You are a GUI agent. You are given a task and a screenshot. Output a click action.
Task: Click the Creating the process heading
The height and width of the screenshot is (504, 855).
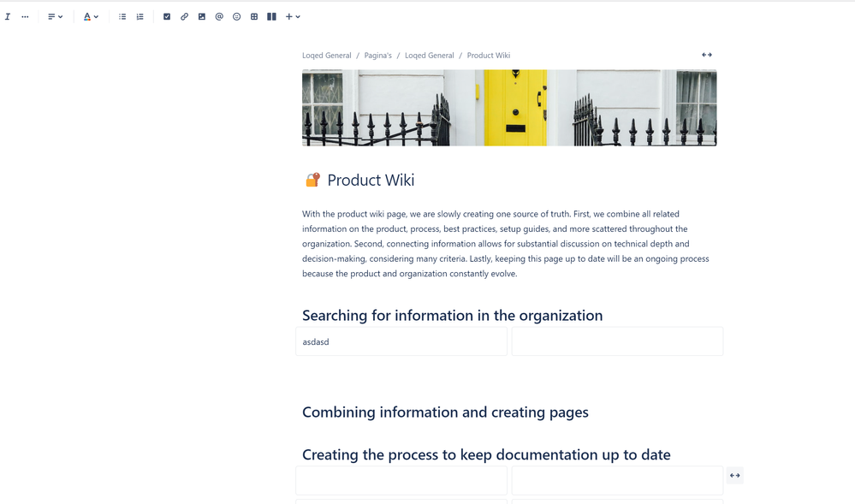[x=486, y=454]
